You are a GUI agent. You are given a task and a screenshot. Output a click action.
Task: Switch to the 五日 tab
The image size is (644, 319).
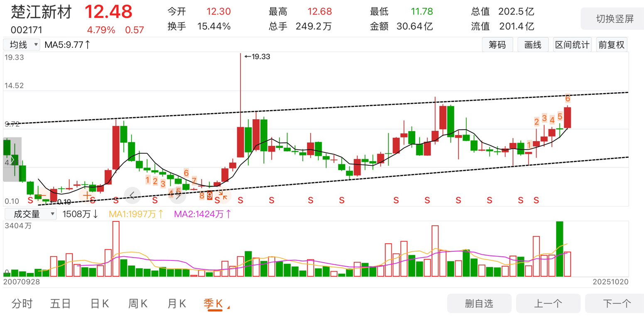click(61, 304)
